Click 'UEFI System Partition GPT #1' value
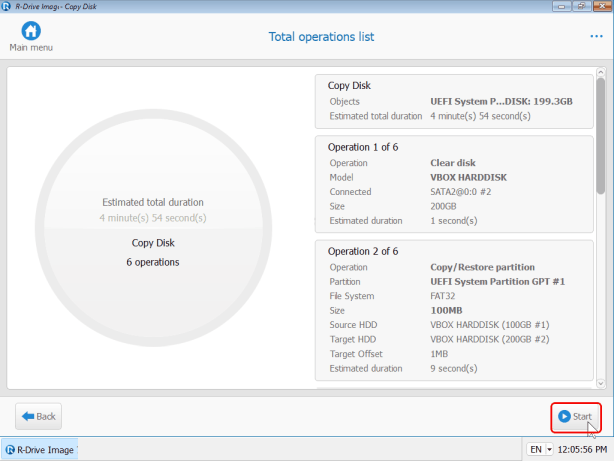614x461 pixels. (x=498, y=282)
